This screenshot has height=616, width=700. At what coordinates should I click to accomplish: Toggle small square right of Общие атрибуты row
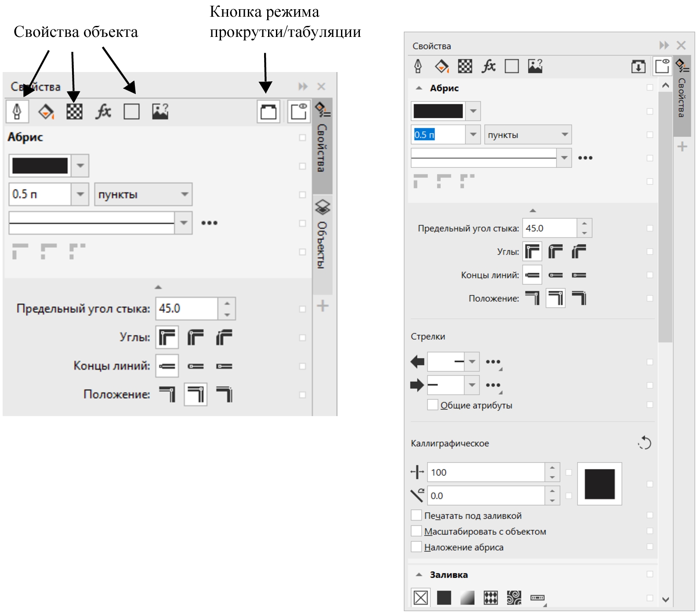(x=650, y=405)
